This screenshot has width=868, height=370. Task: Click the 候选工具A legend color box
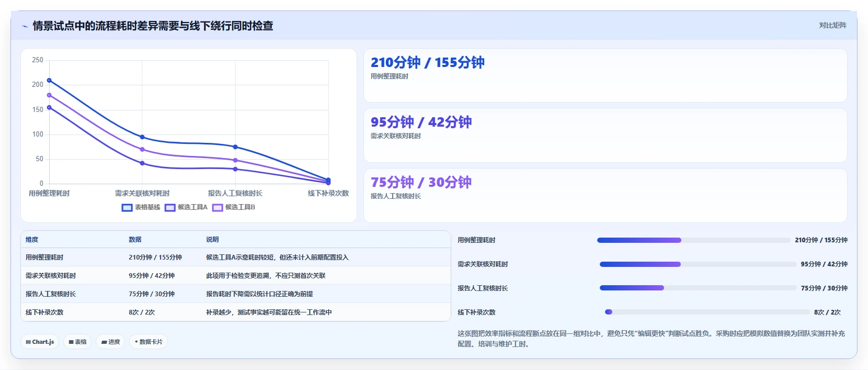[170, 208]
